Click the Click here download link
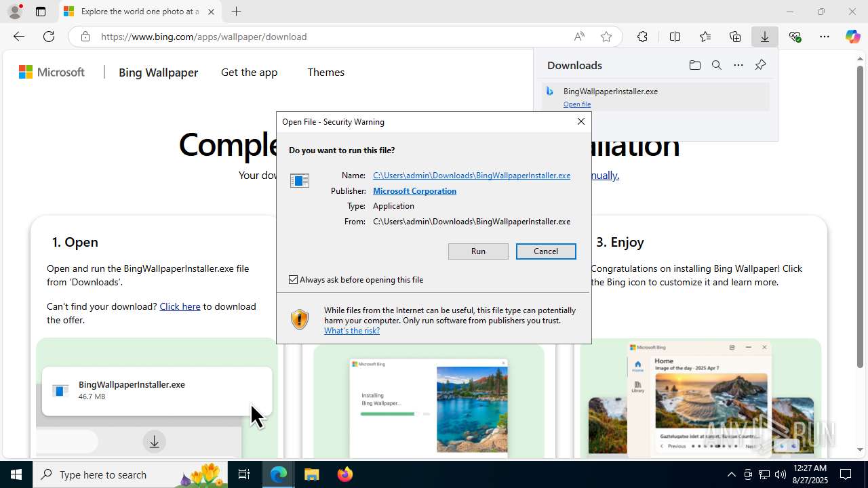The image size is (868, 488). [x=180, y=306]
